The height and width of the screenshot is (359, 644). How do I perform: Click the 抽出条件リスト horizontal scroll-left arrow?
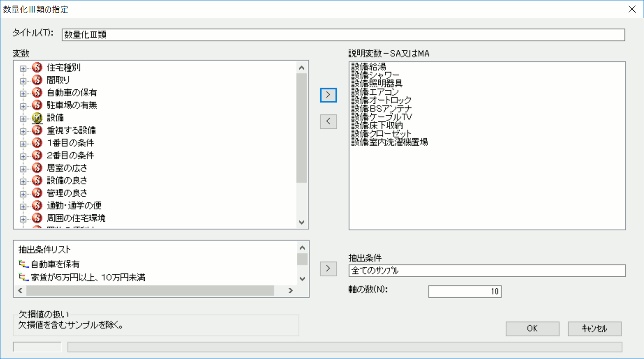[x=20, y=291]
